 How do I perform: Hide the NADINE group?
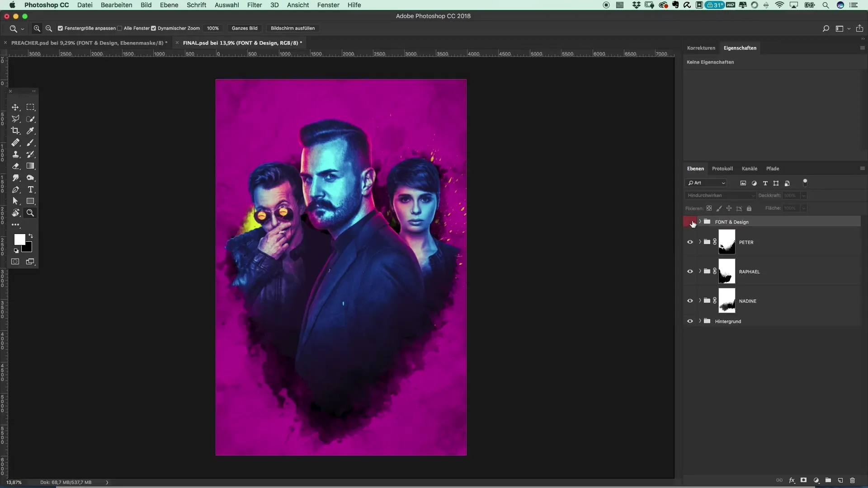[x=690, y=301]
